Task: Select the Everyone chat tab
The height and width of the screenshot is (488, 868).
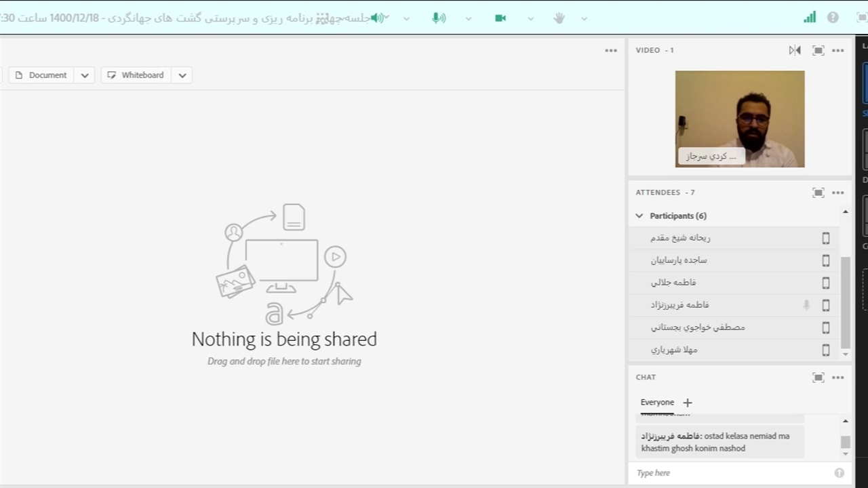Action: click(x=657, y=402)
